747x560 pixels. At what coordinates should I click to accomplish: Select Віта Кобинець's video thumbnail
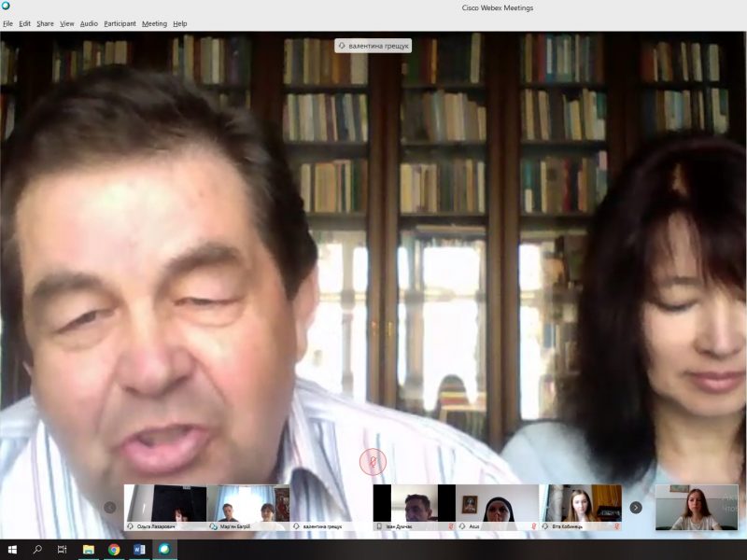point(580,504)
